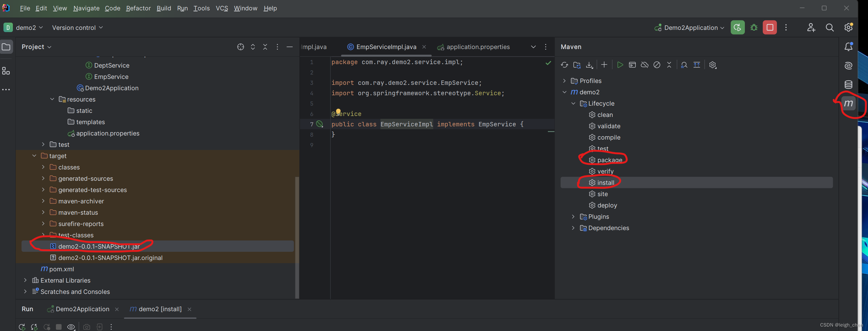Viewport: 868px width, 331px height.
Task: Open Demo2Application run configuration dropdown
Action: (x=690, y=28)
